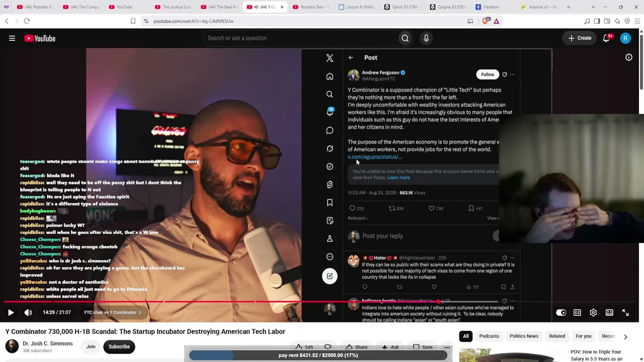Select the All filter chip
This screenshot has height=362, width=644.
tap(466, 336)
